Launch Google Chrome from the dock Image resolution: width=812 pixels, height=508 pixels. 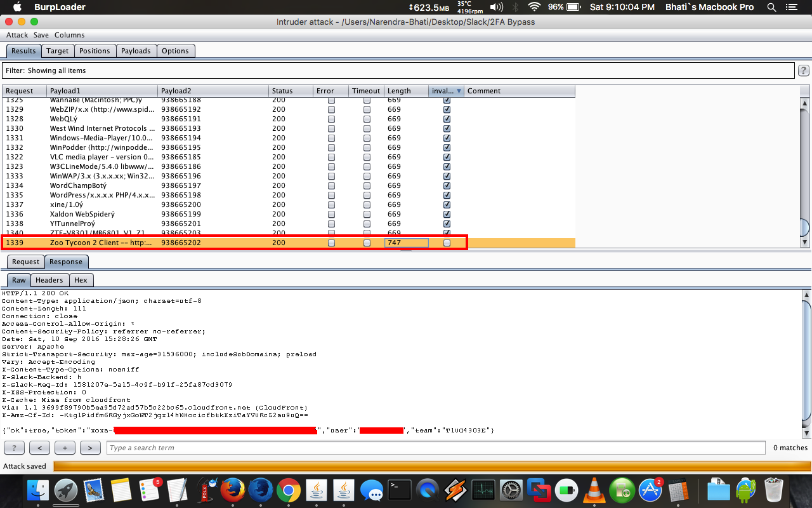tap(289, 490)
